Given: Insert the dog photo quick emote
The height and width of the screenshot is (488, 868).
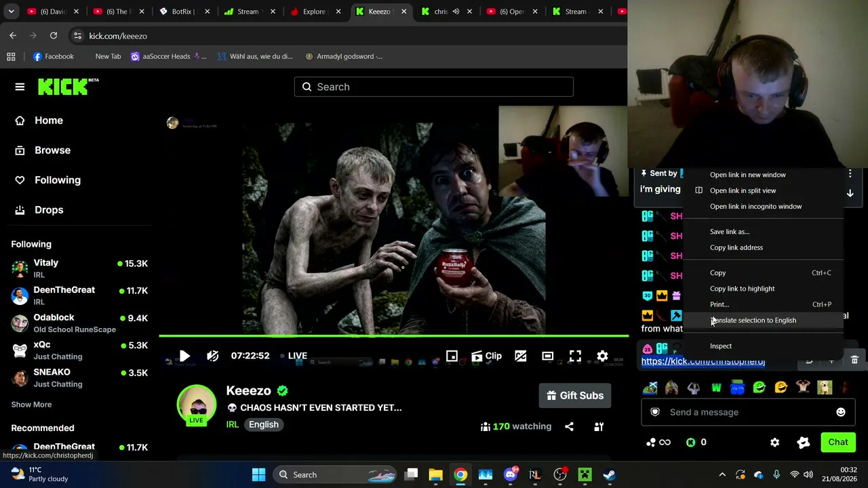Looking at the screenshot, I should [x=825, y=388].
